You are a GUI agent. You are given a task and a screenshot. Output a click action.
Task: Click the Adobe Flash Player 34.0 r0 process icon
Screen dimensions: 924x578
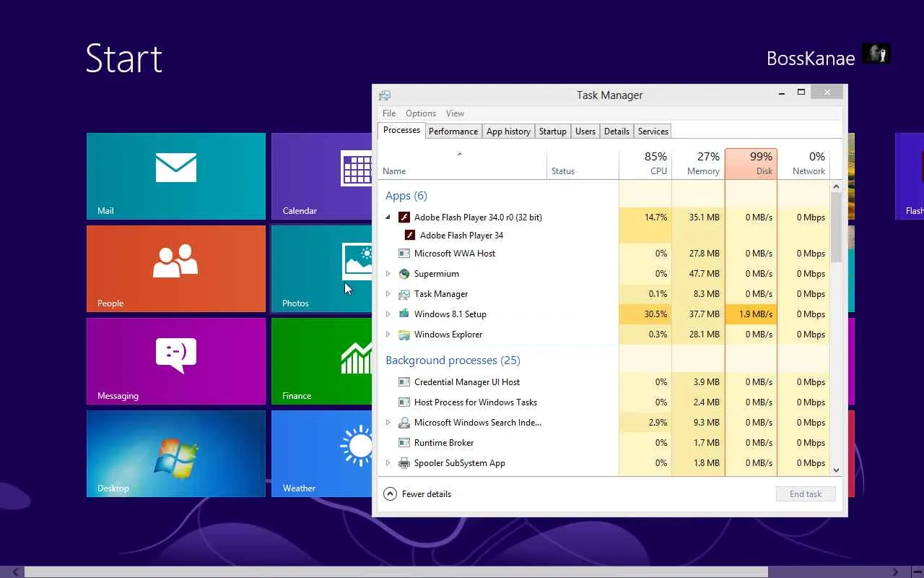coord(404,217)
